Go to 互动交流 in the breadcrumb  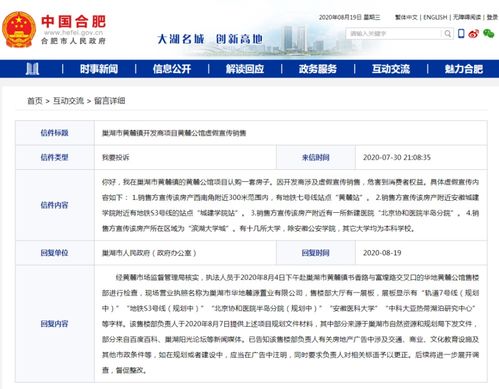[x=68, y=101]
